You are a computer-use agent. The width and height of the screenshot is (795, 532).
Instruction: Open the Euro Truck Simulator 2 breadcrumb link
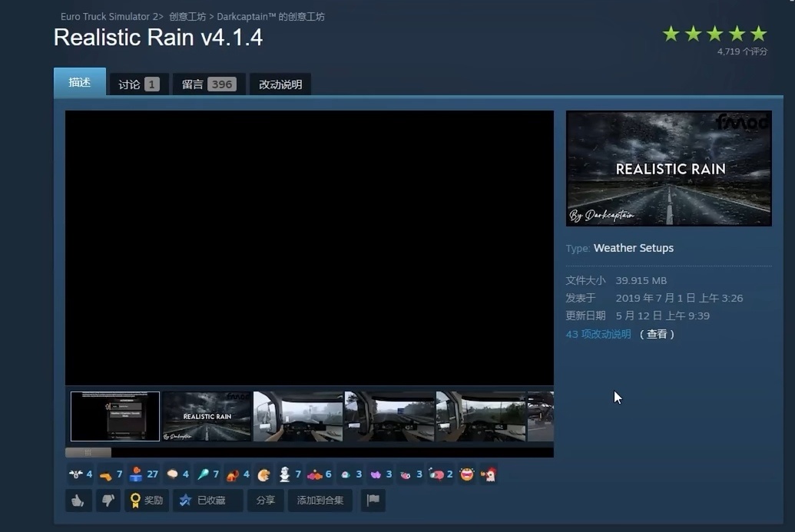pos(109,17)
